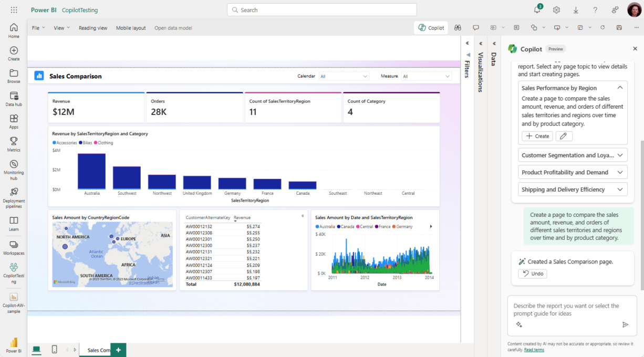
Task: Add a new report page
Action: coord(118,350)
